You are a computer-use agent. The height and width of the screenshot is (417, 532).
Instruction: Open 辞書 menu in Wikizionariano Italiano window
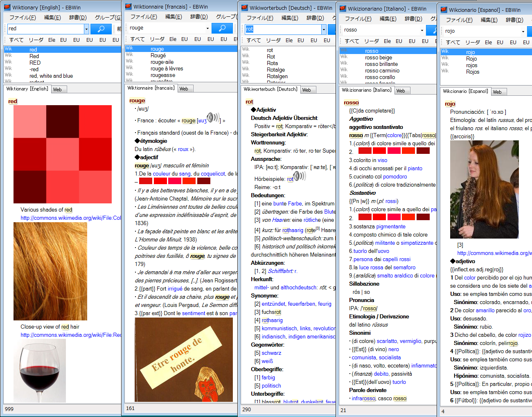(x=413, y=19)
